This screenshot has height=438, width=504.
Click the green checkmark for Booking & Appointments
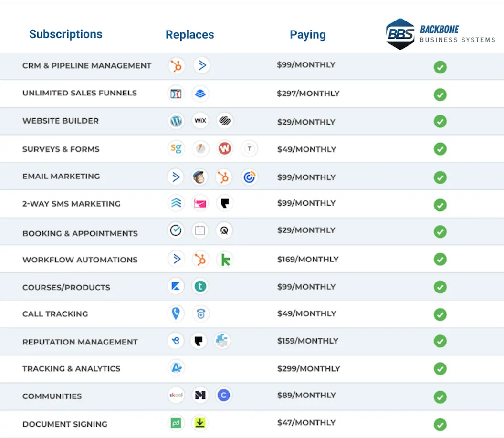[x=440, y=232]
